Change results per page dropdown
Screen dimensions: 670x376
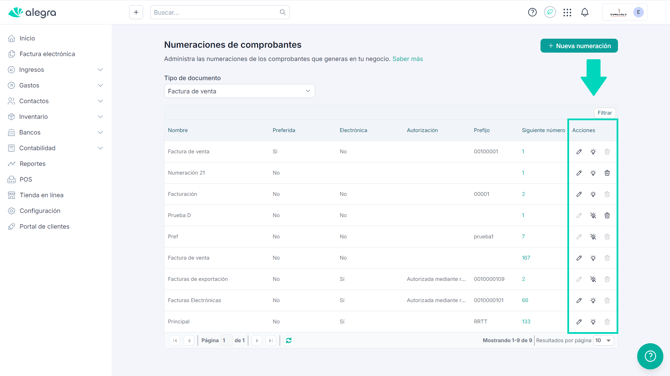[x=604, y=341]
